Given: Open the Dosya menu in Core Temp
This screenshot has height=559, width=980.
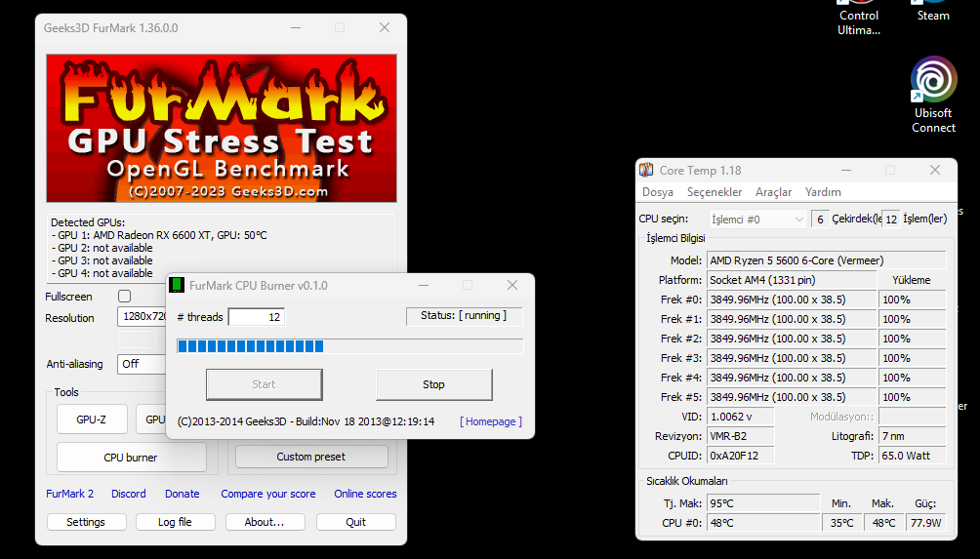Looking at the screenshot, I should 658,192.
